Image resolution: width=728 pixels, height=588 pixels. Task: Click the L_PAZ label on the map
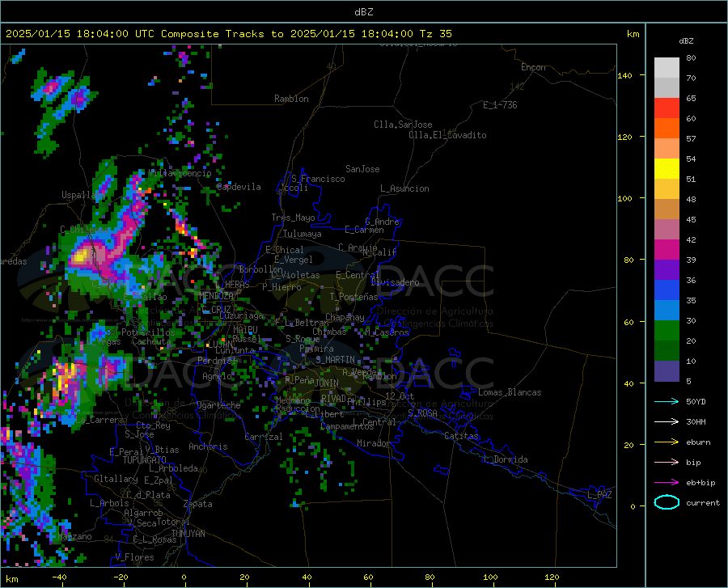pyautogui.click(x=599, y=495)
